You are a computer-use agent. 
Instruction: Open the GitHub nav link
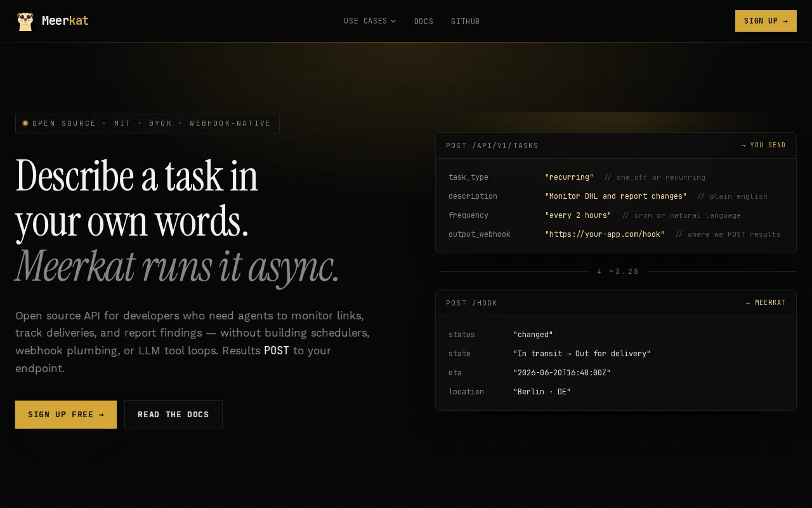[x=465, y=22]
